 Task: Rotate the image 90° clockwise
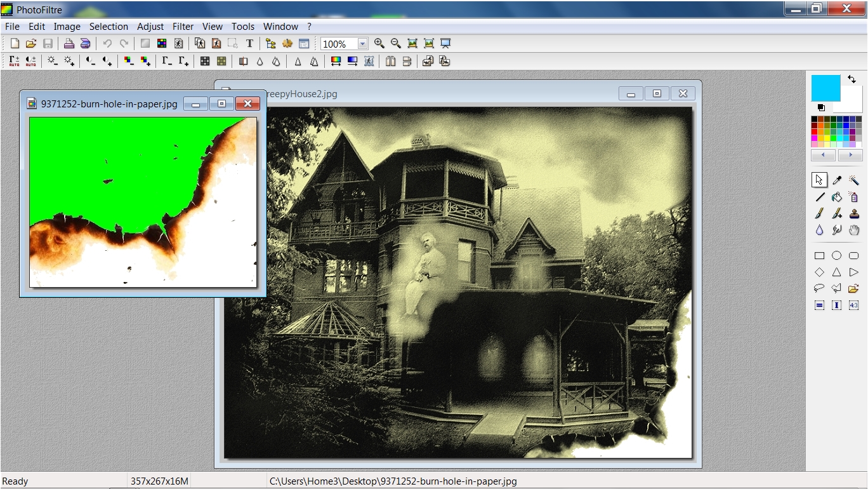(445, 61)
